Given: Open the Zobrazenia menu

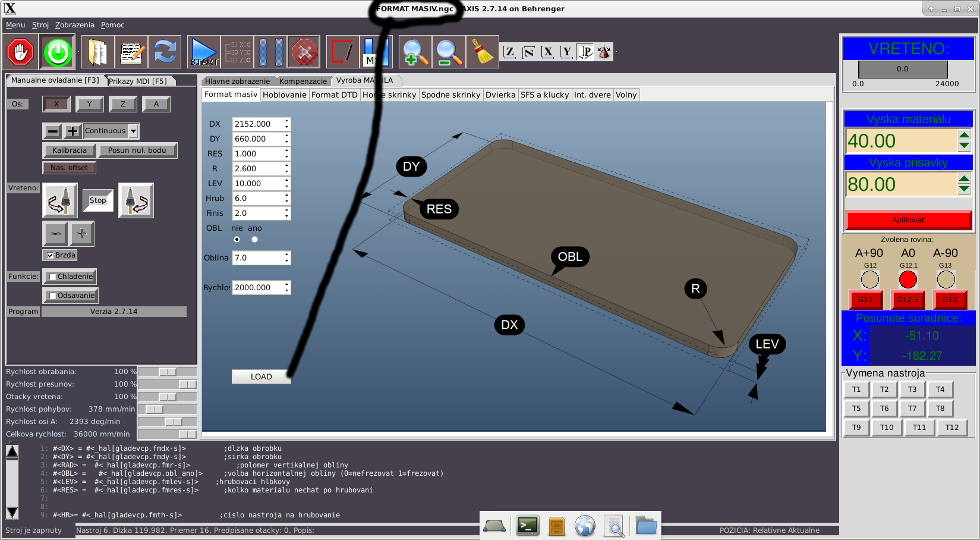Looking at the screenshot, I should click(75, 25).
